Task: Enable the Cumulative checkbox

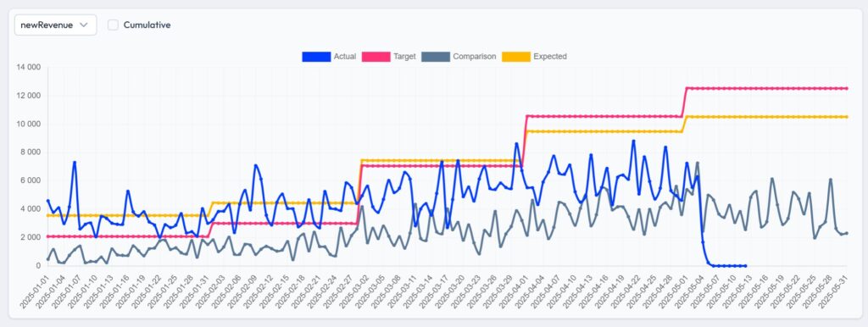Action: click(113, 25)
